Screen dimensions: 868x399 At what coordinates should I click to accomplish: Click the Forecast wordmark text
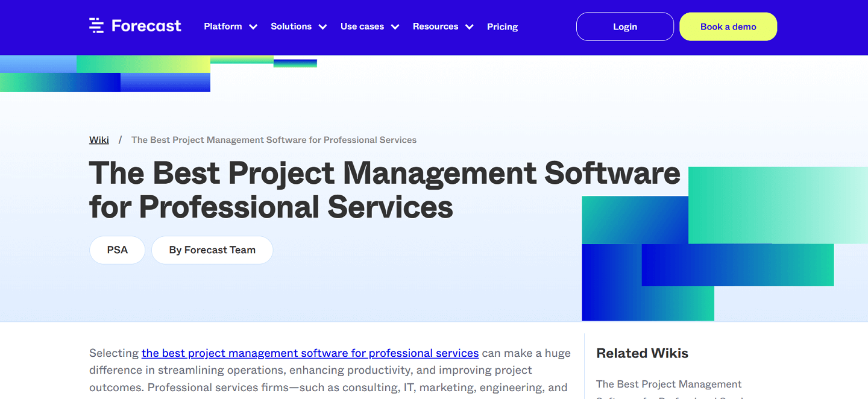pos(146,25)
